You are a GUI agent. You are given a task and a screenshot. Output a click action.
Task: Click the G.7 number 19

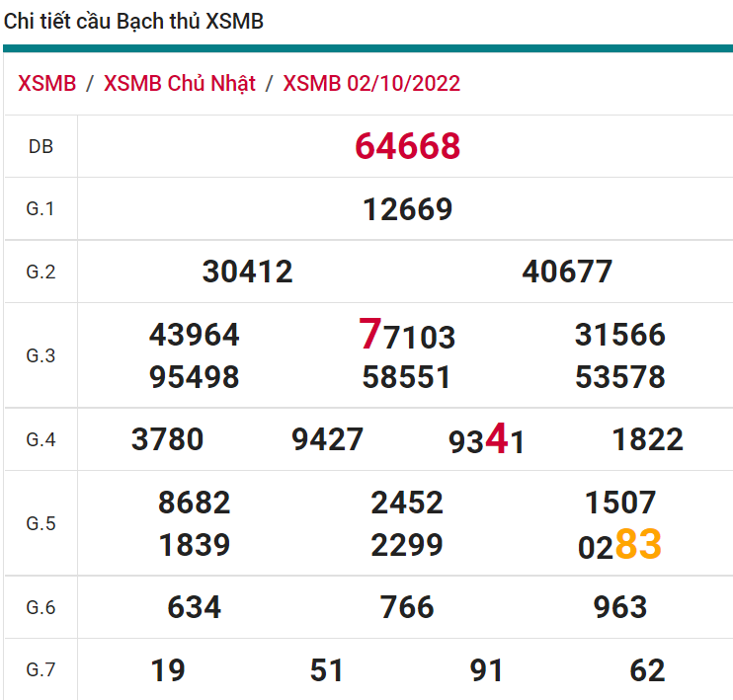pyautogui.click(x=167, y=670)
